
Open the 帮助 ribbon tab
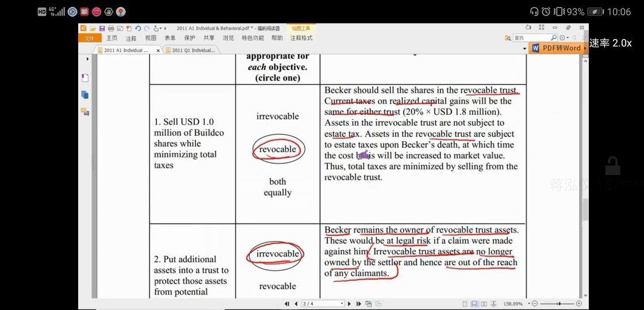[277, 38]
